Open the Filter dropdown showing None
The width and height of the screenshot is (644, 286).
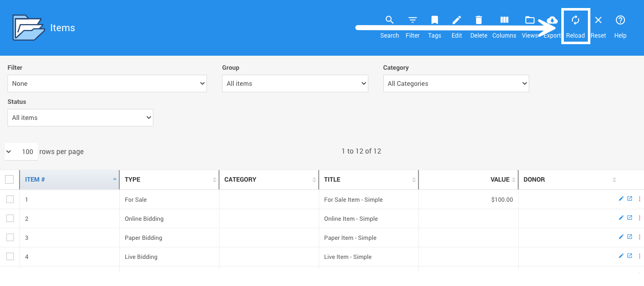point(107,84)
